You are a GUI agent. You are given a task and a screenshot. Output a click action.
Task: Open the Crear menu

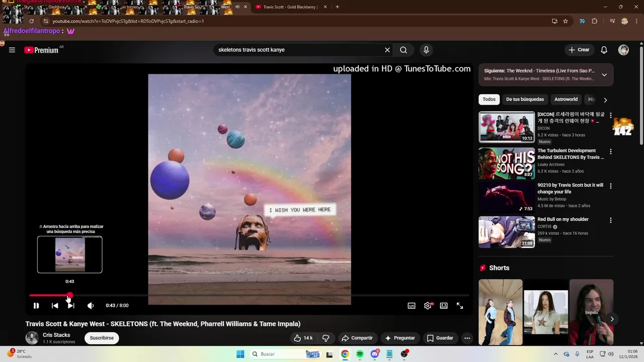[579, 50]
